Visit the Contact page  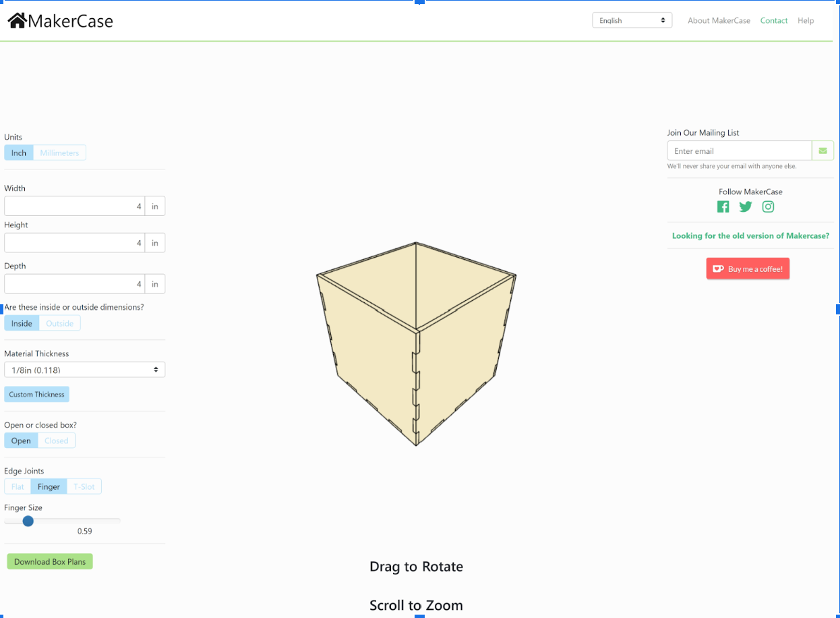tap(774, 20)
